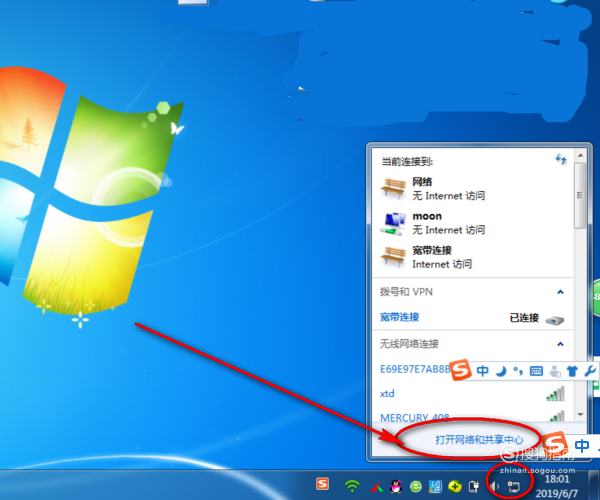Open Sogou skin shirt icon
The width and height of the screenshot is (600, 500).
click(x=572, y=371)
